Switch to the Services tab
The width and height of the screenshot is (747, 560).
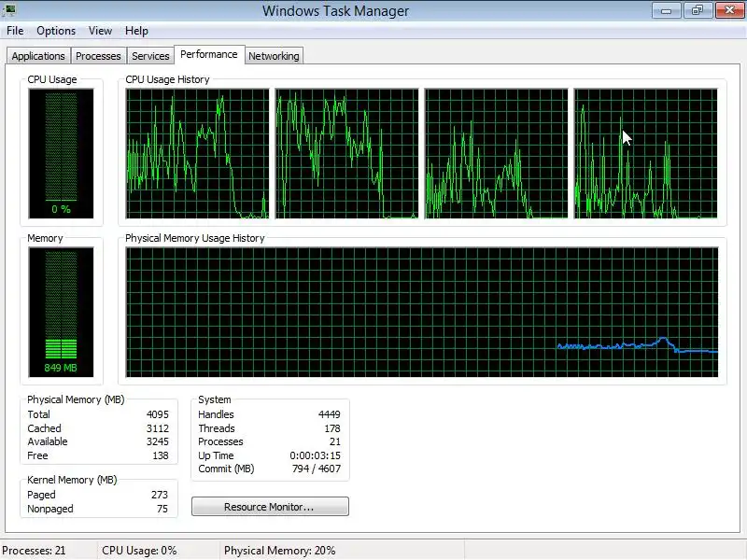coord(150,56)
